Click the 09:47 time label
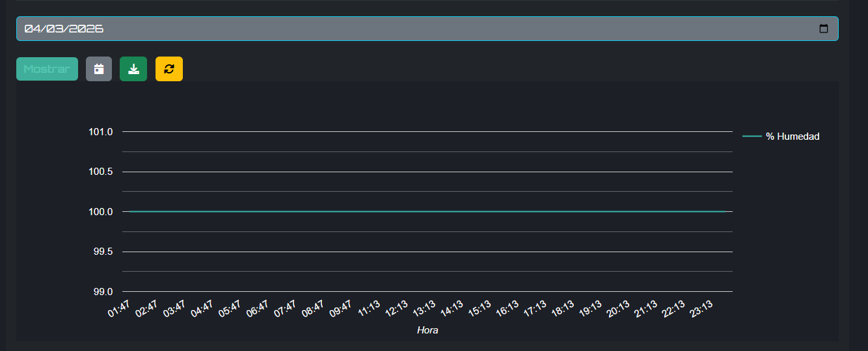 341,308
